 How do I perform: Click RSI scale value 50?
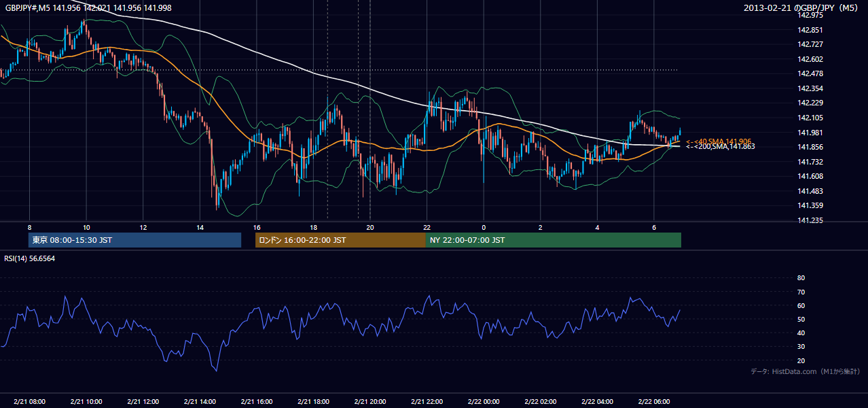(x=801, y=319)
